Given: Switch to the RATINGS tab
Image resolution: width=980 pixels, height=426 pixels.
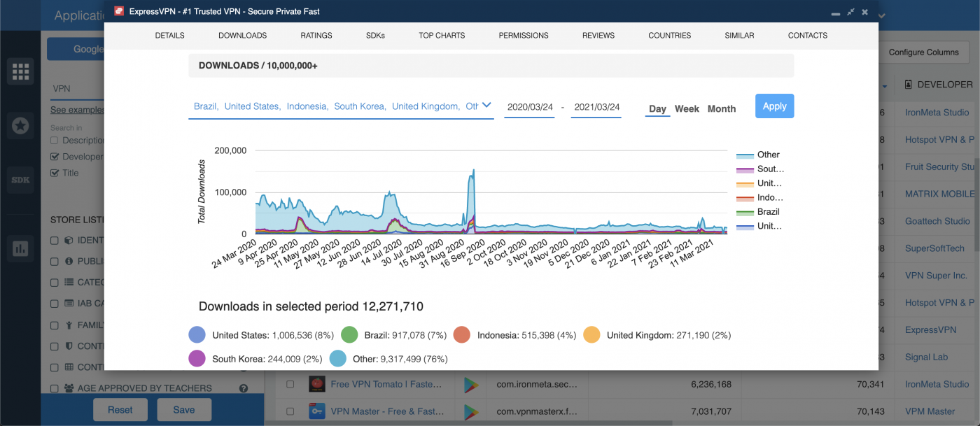Looking at the screenshot, I should point(316,35).
